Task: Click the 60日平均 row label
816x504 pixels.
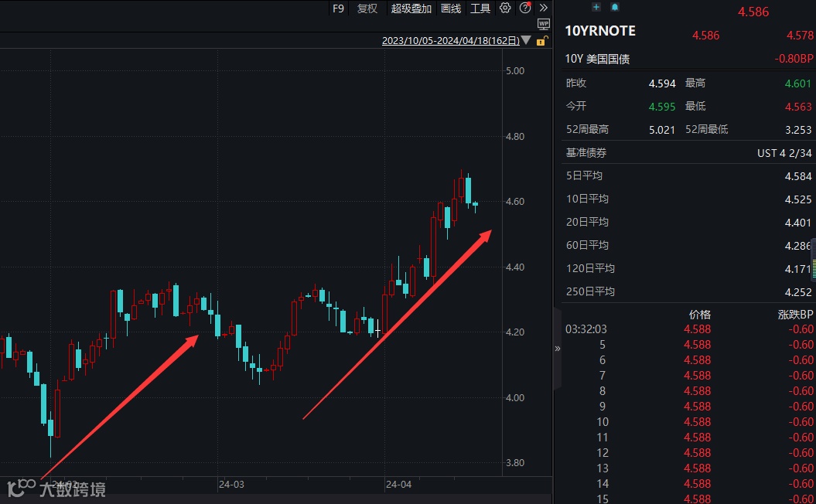Action: pyautogui.click(x=587, y=246)
